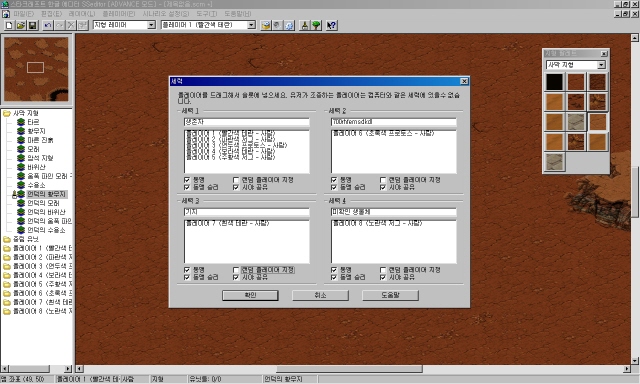Toggle 동맹 승리 checkbox in 세력 1

187,187
